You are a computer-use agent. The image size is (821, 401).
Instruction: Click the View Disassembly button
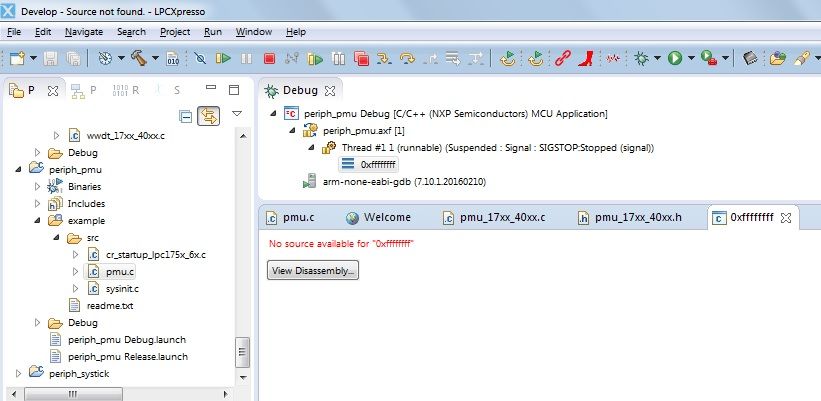tap(313, 270)
